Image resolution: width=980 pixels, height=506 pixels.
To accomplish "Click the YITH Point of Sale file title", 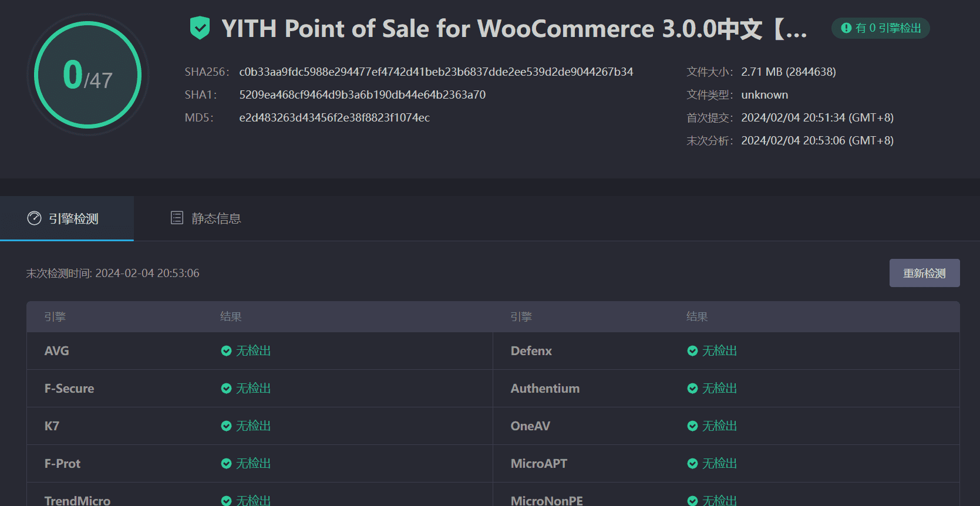I will pyautogui.click(x=514, y=28).
